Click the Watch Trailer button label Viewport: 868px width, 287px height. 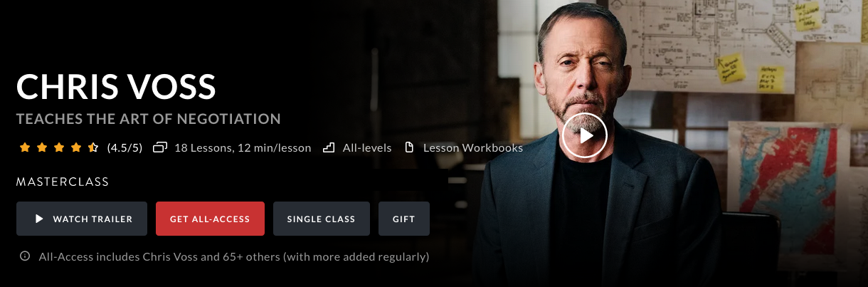coord(92,219)
